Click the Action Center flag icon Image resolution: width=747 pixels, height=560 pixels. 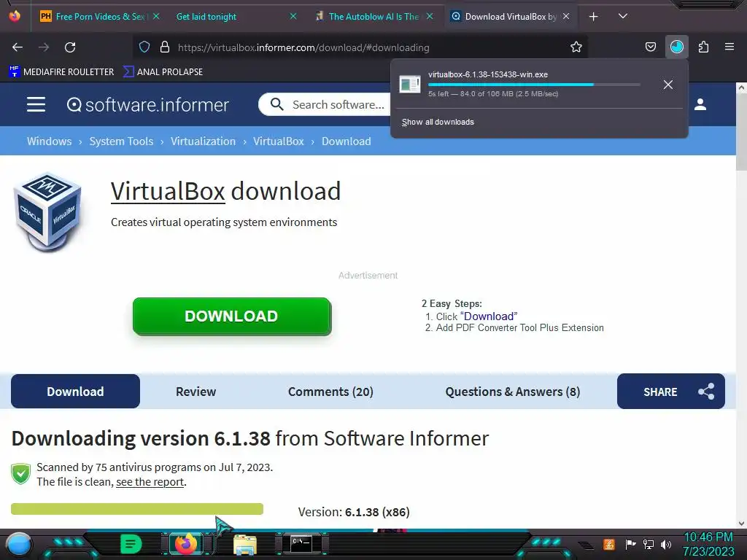coord(630,544)
